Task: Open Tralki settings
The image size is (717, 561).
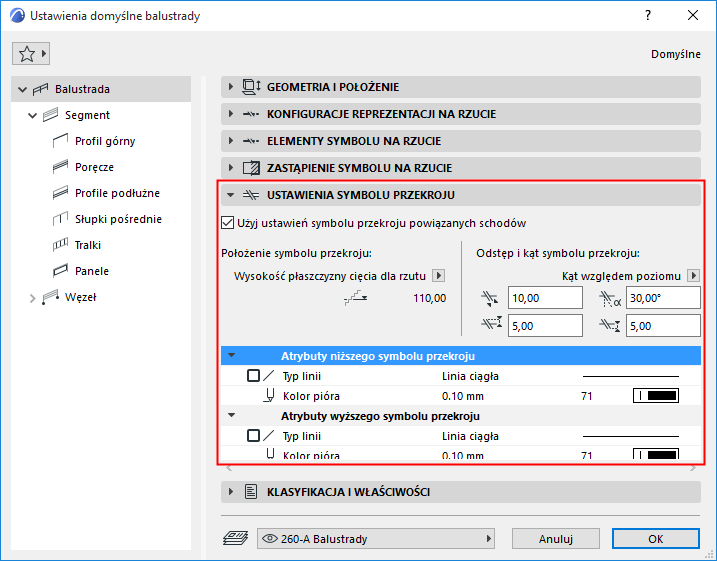Action: [88, 246]
